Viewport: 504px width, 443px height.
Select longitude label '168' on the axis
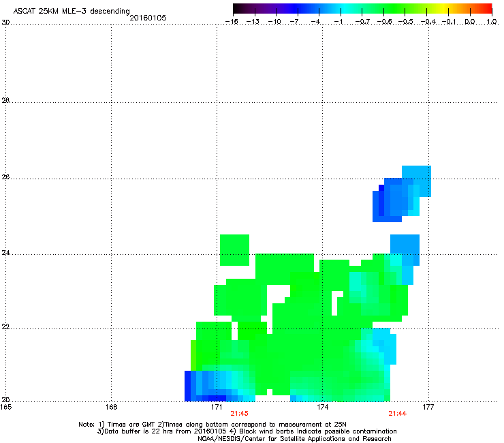click(x=111, y=407)
